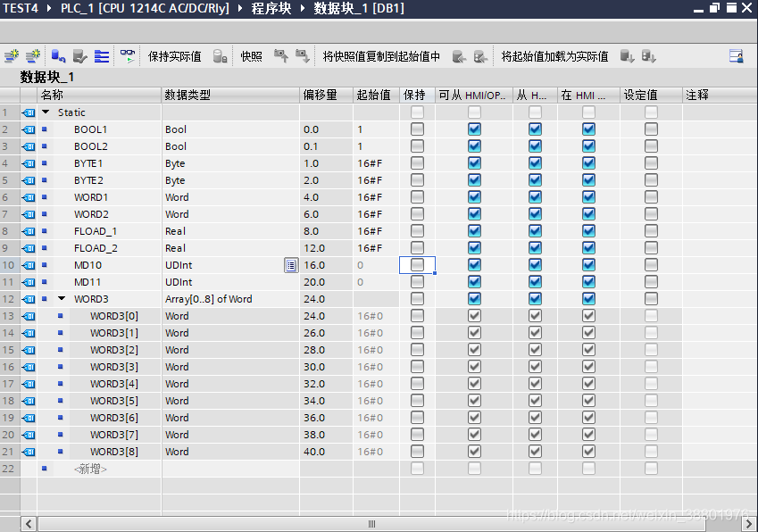Click the horizontal scrollbar left arrow

pos(29,524)
